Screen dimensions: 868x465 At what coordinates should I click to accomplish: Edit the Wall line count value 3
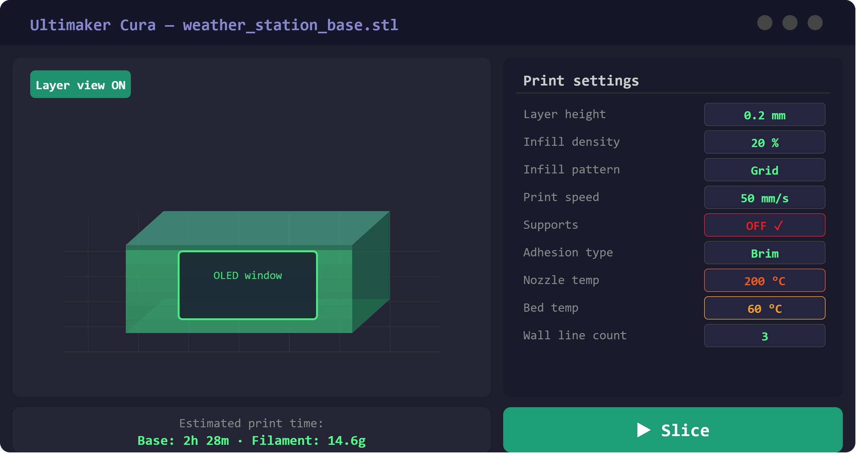(765, 336)
